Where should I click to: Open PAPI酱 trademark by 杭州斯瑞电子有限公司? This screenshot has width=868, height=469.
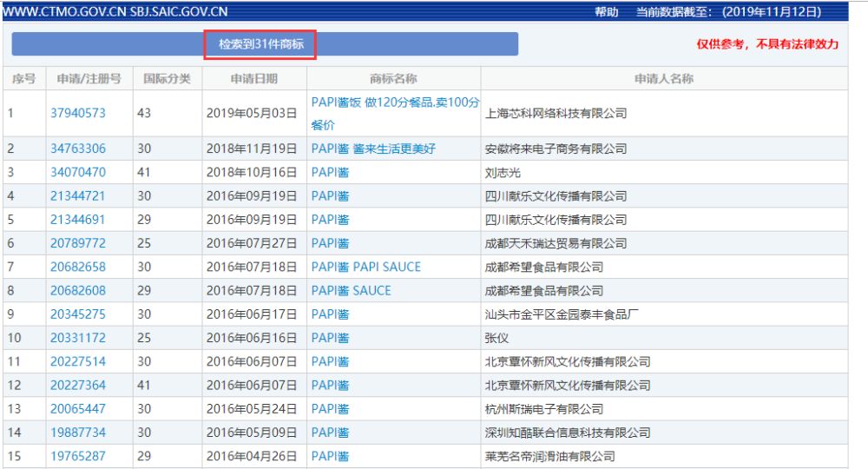click(x=331, y=409)
